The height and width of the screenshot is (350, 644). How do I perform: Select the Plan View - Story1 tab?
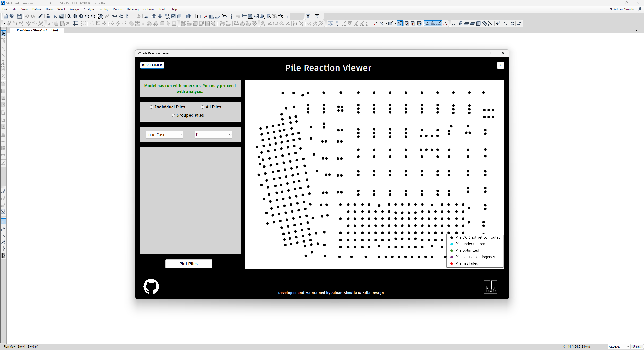(37, 30)
